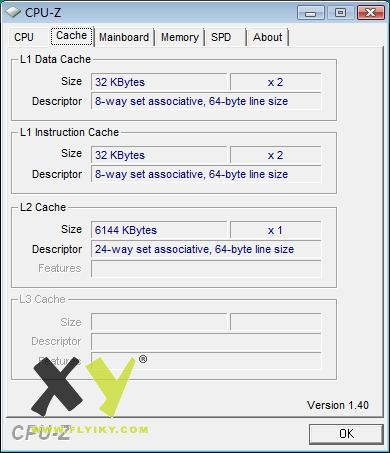Select the Cache tab

(x=72, y=36)
